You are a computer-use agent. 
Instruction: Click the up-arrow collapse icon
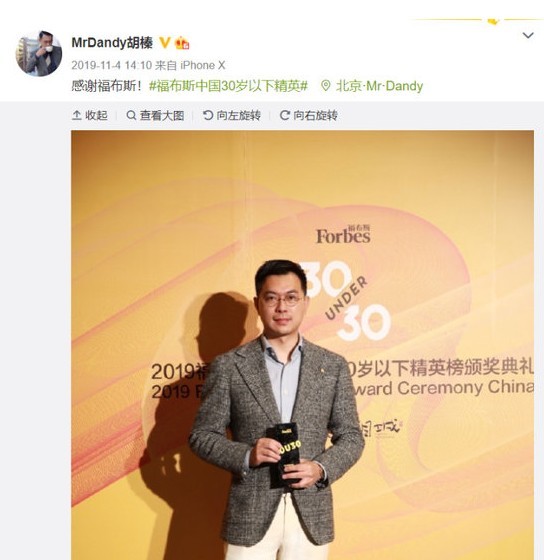pos(76,115)
